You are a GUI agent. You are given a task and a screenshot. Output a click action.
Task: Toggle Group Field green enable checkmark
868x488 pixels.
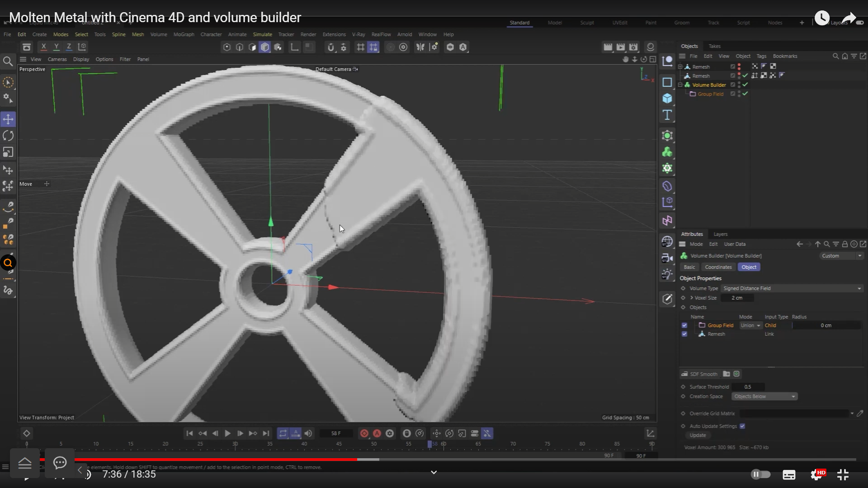pos(745,94)
